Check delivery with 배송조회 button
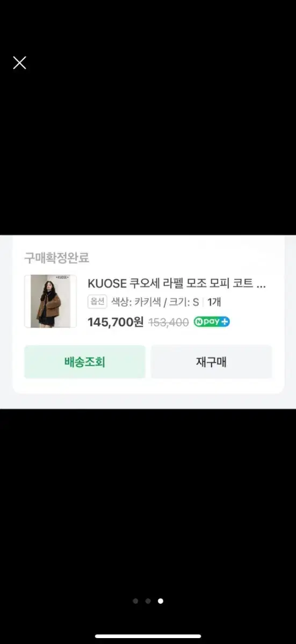The width and height of the screenshot is (296, 644). (x=85, y=362)
